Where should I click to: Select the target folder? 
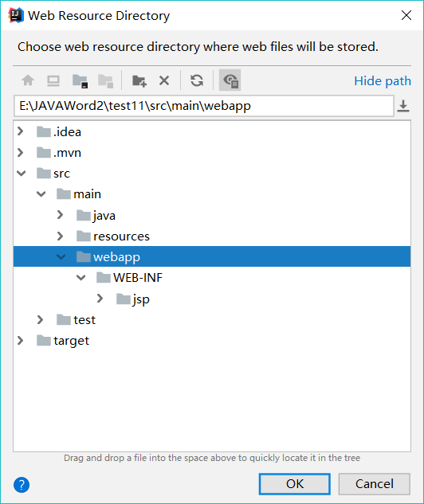point(72,341)
